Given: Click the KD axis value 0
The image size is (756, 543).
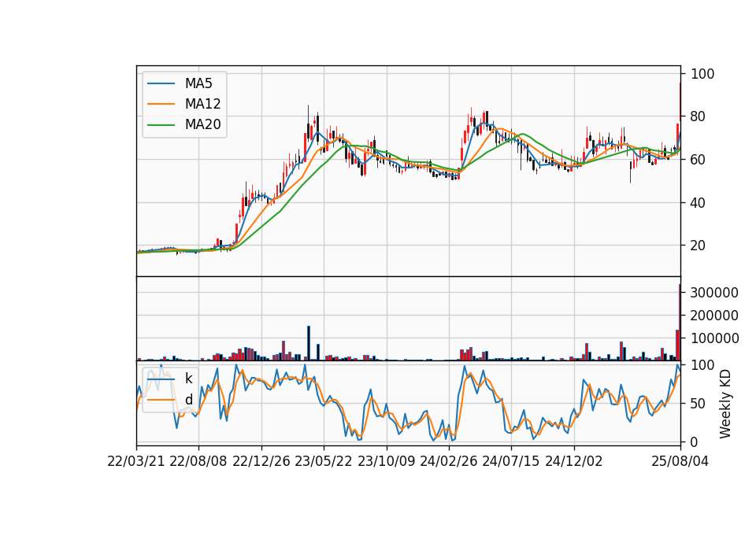Looking at the screenshot, I should 695,442.
